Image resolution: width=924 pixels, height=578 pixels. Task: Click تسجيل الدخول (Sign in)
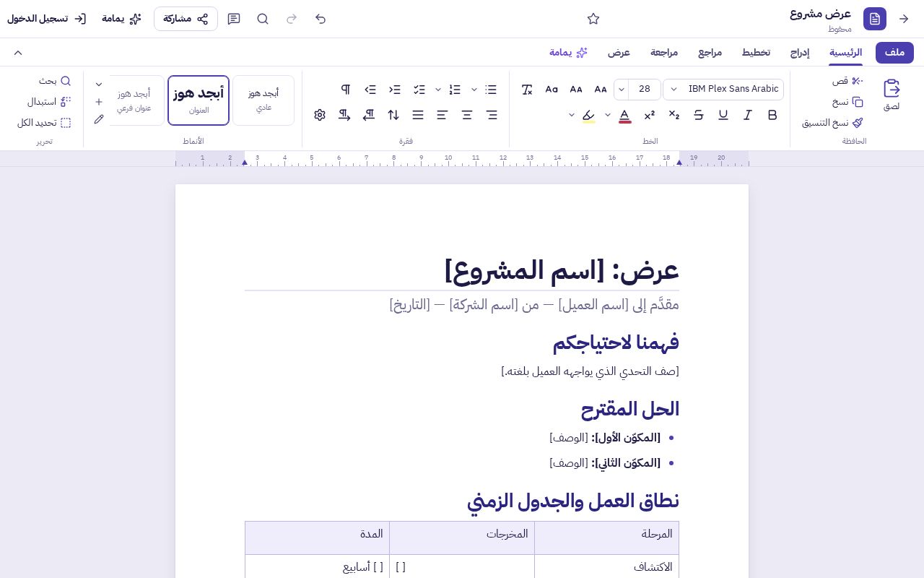click(47, 19)
